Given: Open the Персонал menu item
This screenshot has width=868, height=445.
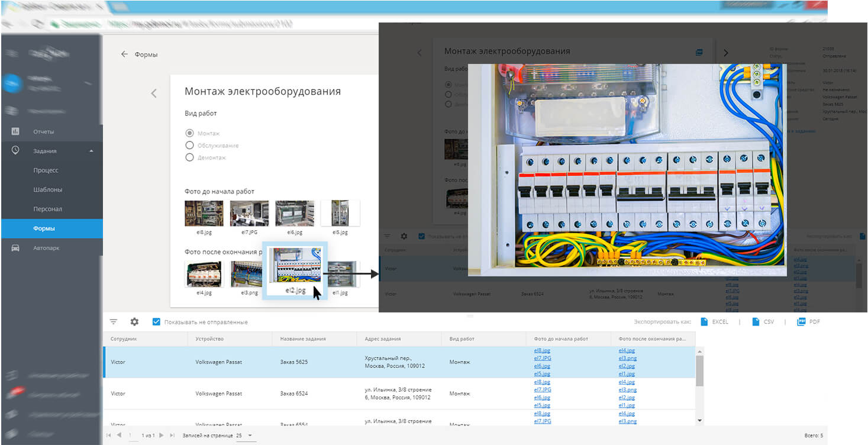Looking at the screenshot, I should pyautogui.click(x=48, y=209).
